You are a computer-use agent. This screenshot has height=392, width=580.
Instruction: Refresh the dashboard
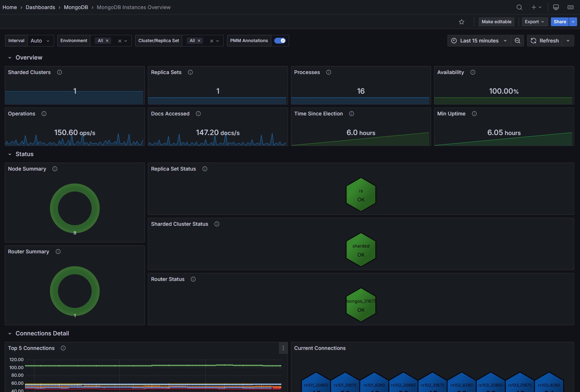pos(545,41)
